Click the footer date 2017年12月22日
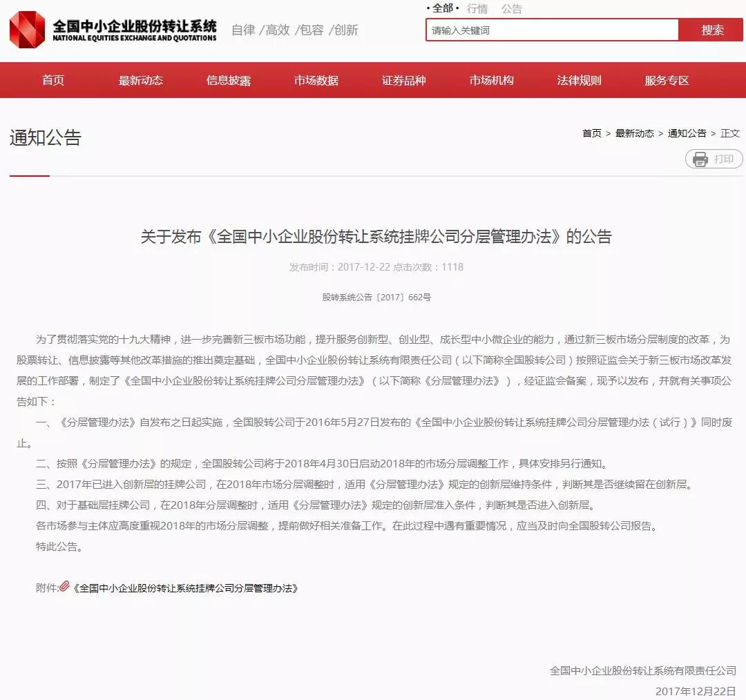746x700 pixels. (x=696, y=691)
